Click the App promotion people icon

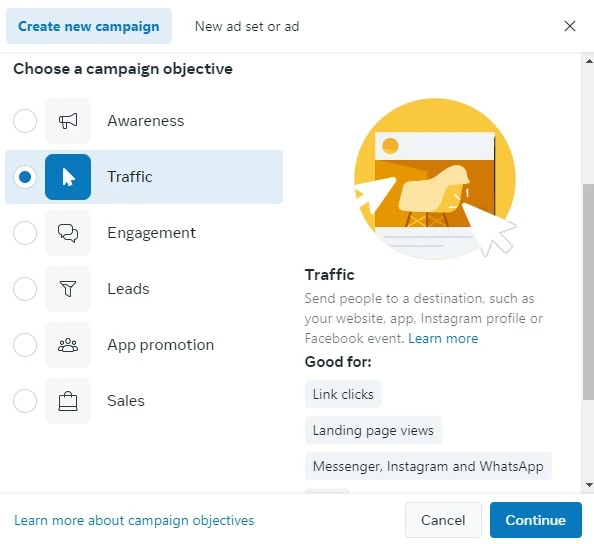click(68, 345)
